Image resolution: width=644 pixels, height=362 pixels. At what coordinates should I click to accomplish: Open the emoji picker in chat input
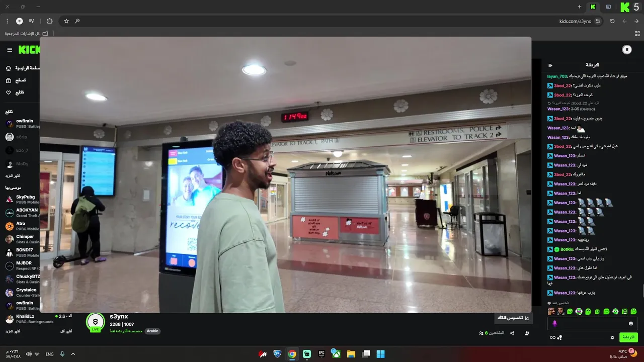pyautogui.click(x=631, y=323)
